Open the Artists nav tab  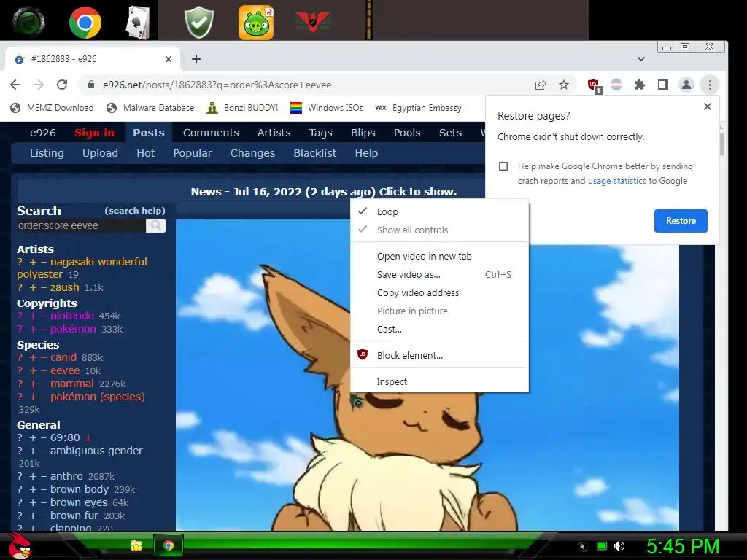point(274,133)
